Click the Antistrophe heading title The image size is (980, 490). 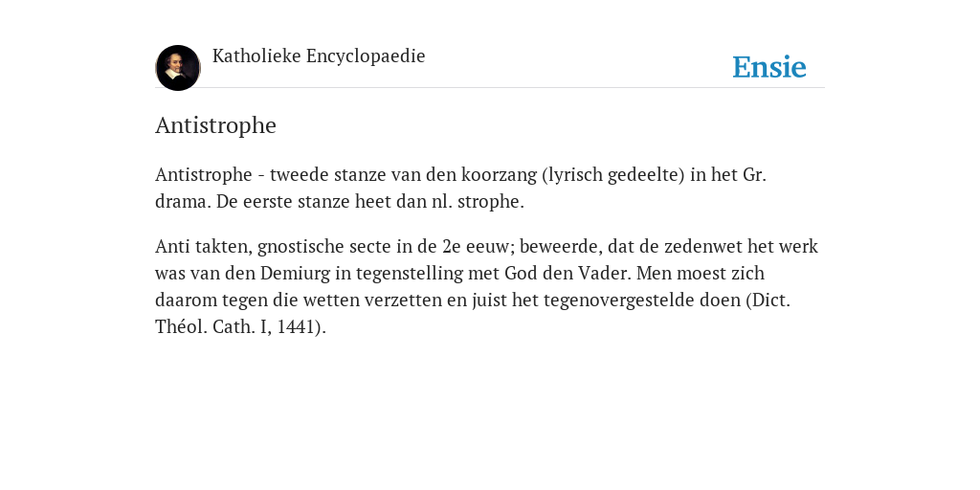(x=215, y=125)
